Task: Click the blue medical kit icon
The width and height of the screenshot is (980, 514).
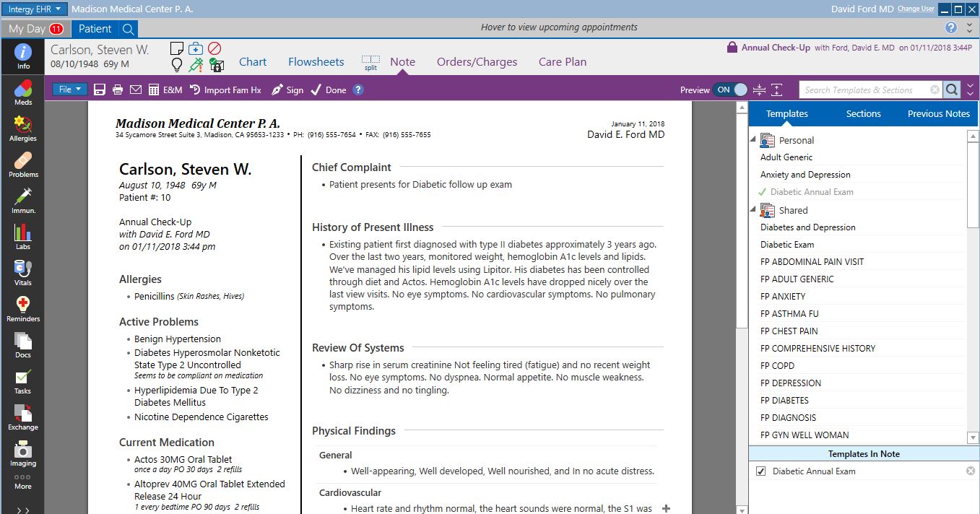Action: pos(195,49)
